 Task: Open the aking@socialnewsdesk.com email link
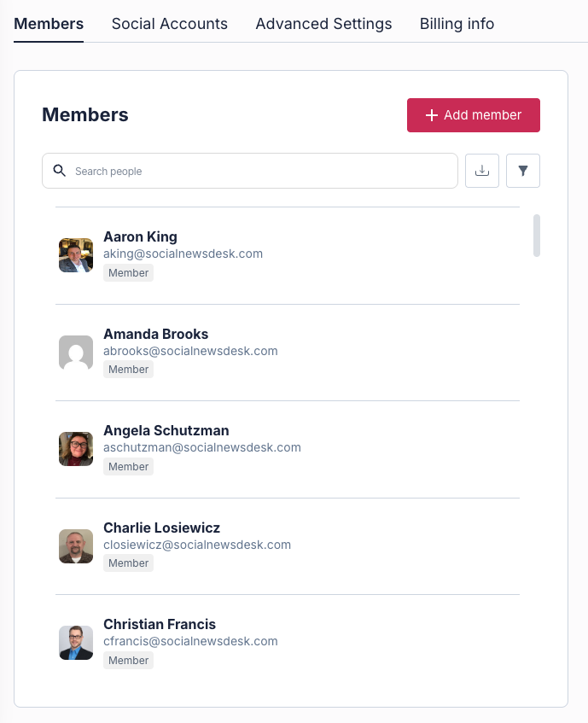183,254
